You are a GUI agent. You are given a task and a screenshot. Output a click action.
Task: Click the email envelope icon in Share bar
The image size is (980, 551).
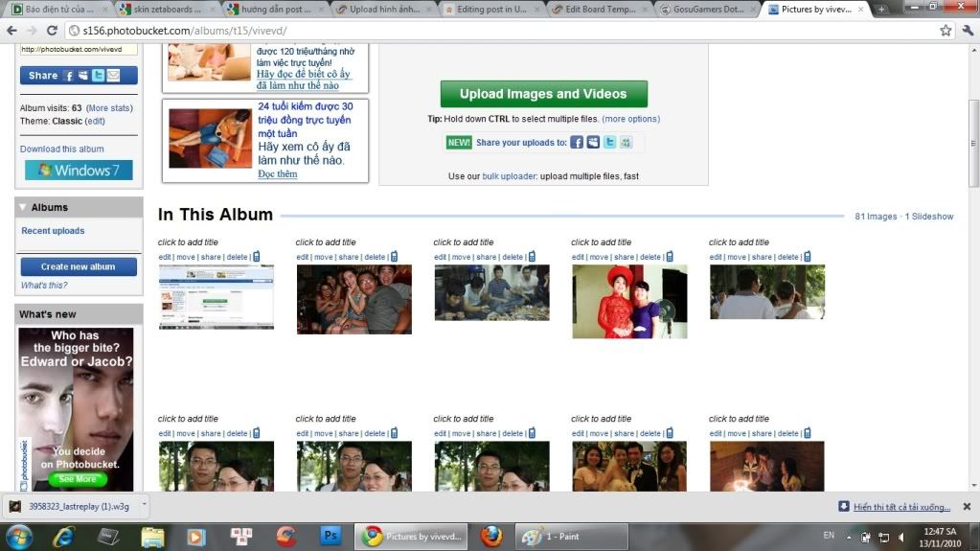click(113, 76)
